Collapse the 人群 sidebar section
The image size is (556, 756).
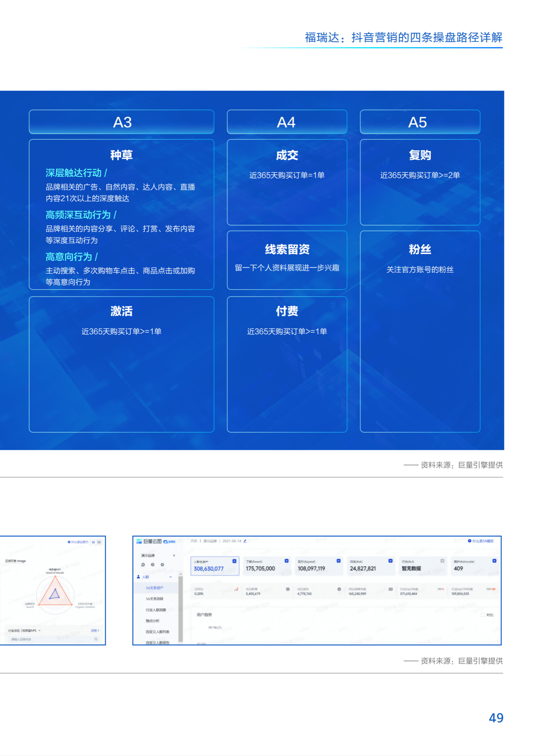[170, 577]
